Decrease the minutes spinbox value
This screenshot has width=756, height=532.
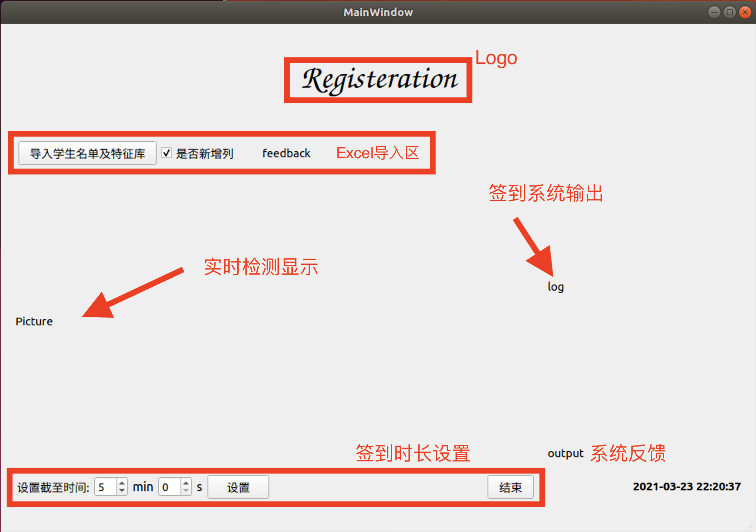click(x=122, y=491)
